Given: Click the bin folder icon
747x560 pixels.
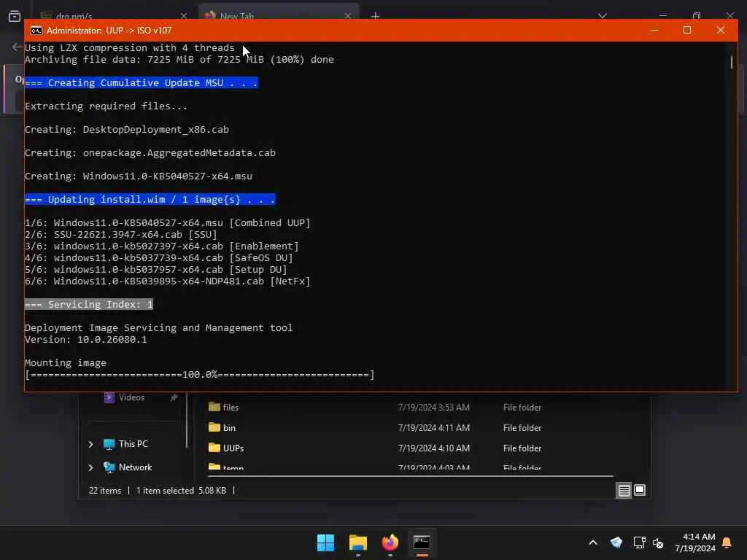Looking at the screenshot, I should 214,427.
